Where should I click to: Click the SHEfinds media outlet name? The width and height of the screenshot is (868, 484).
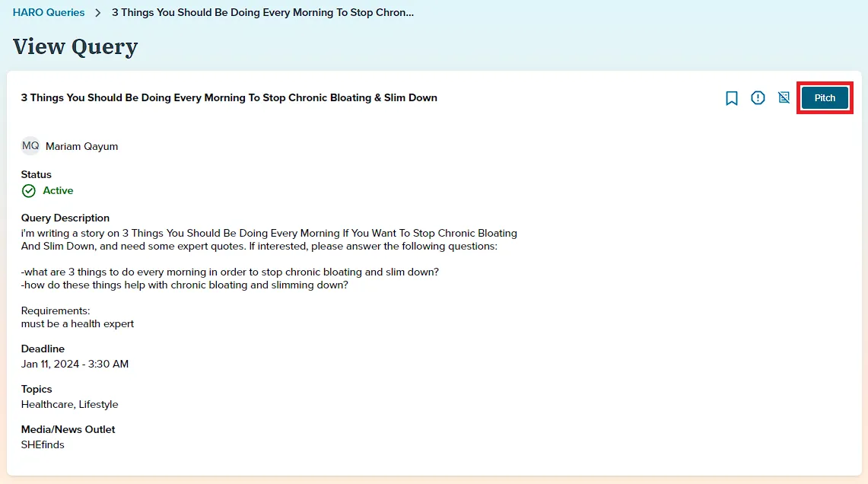[43, 444]
